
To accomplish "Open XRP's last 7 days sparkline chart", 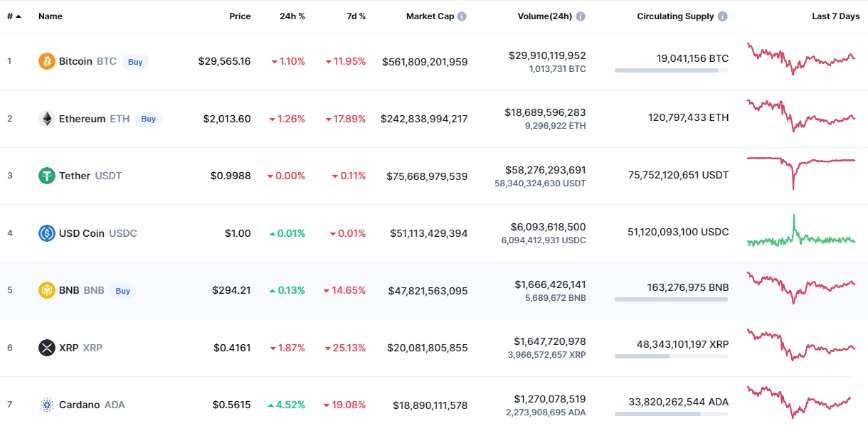I will pos(801,345).
